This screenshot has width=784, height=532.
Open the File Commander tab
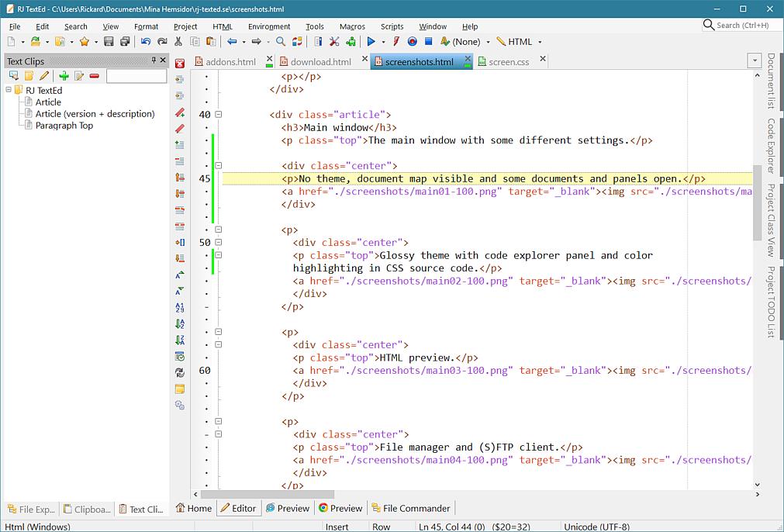pyautogui.click(x=410, y=509)
